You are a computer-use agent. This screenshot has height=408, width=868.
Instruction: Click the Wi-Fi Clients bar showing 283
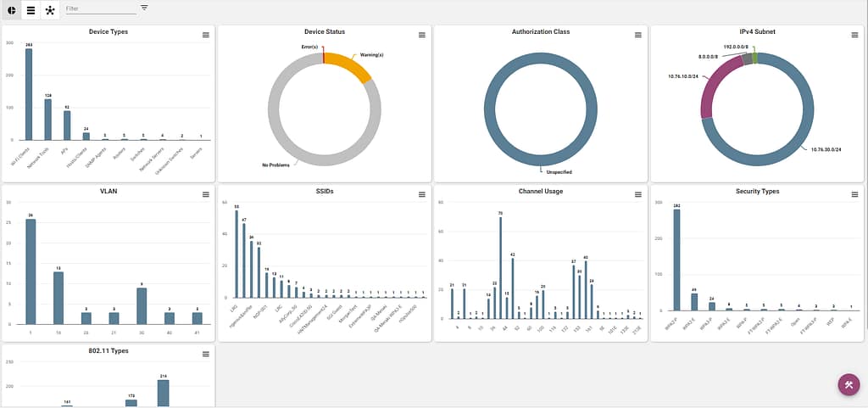(29, 94)
